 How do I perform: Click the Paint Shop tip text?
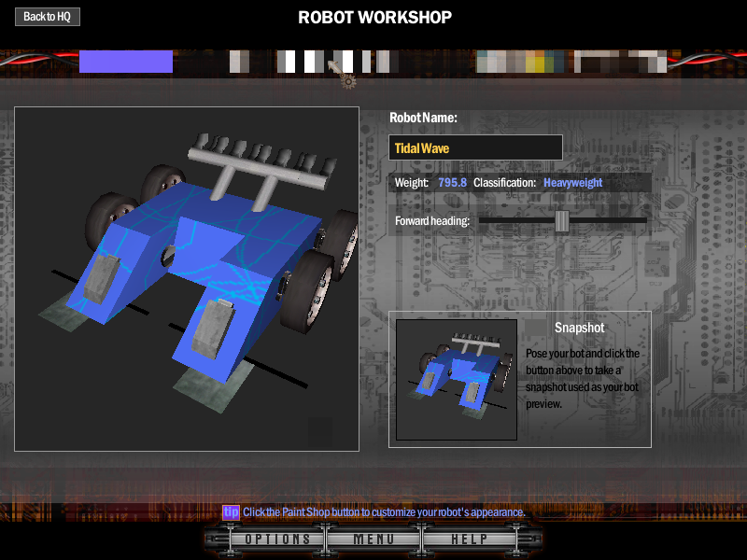[x=384, y=512]
